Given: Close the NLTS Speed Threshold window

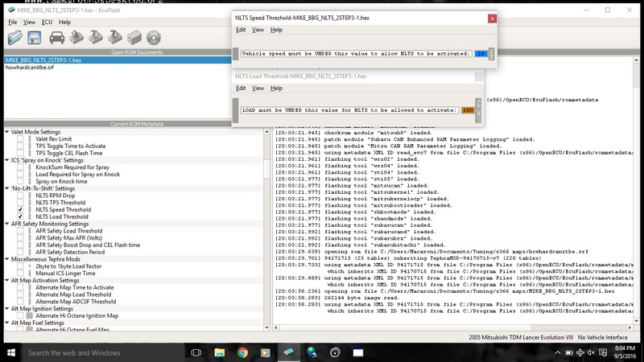Looking at the screenshot, I should coord(492,19).
